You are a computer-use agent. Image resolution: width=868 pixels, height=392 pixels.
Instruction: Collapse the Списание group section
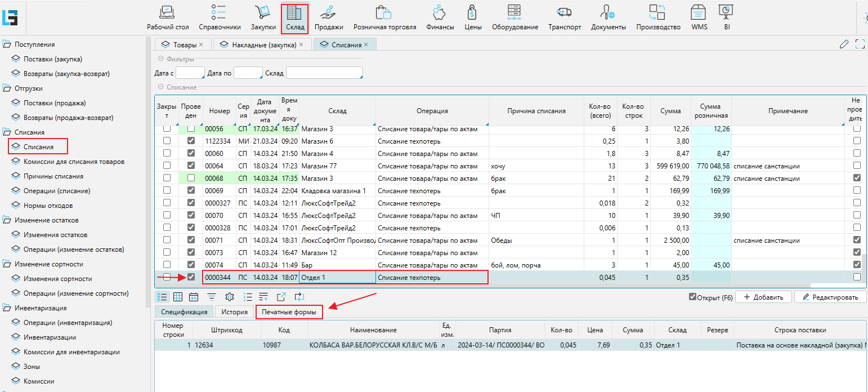coord(161,87)
